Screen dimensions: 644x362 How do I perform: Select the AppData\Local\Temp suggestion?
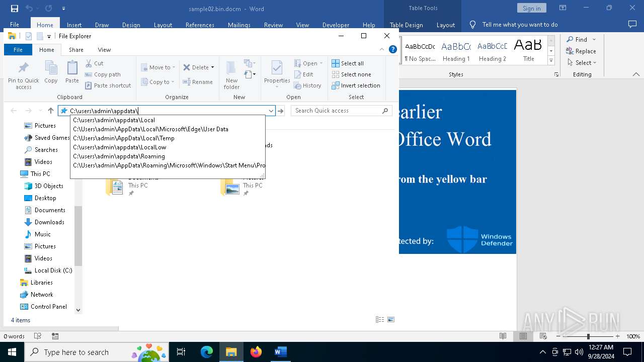point(168,138)
